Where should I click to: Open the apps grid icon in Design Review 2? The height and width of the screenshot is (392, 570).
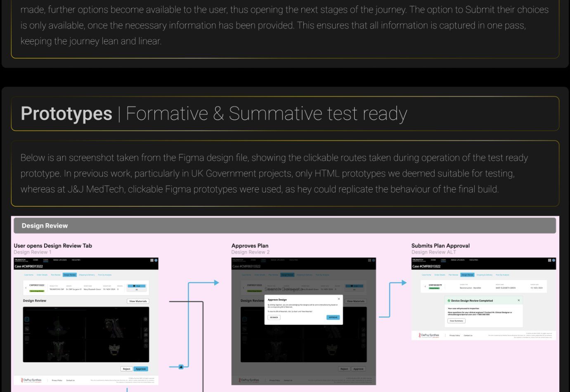[x=369, y=260]
